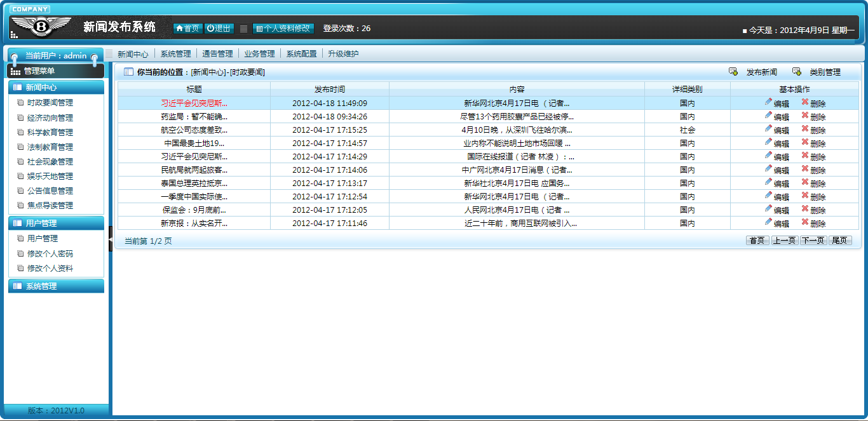Go to 上一页 previous page
This screenshot has height=421, width=868.
point(785,241)
